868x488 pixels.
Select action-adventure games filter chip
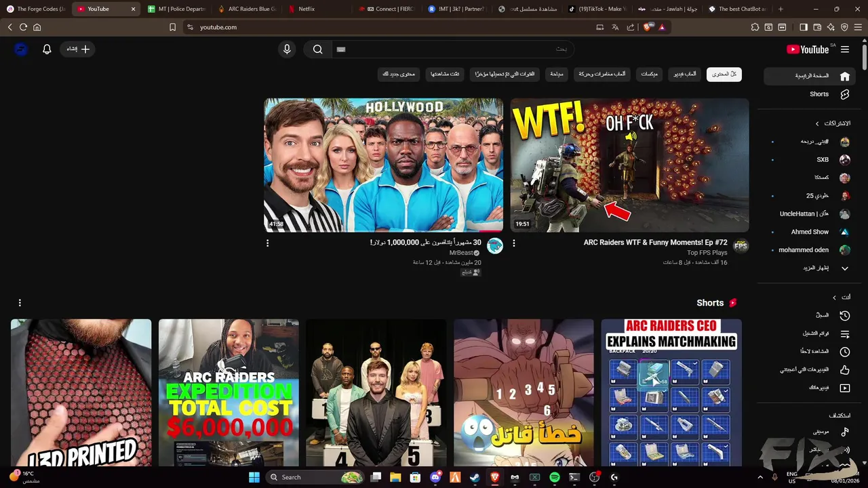pos(602,75)
